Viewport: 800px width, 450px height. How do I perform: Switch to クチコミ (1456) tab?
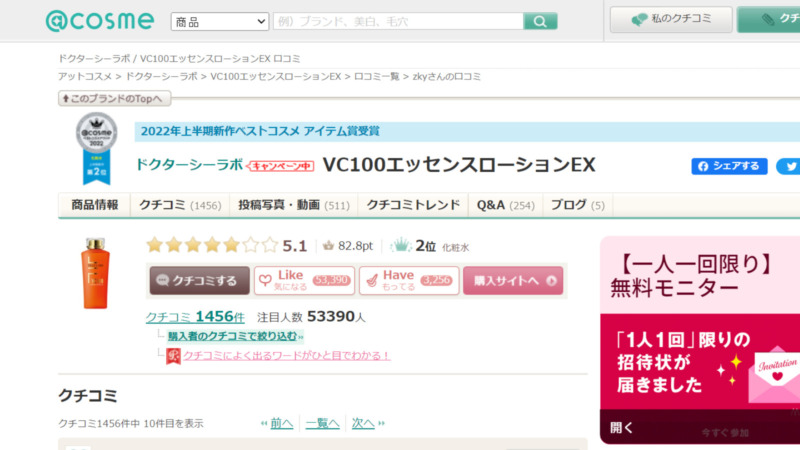[180, 205]
